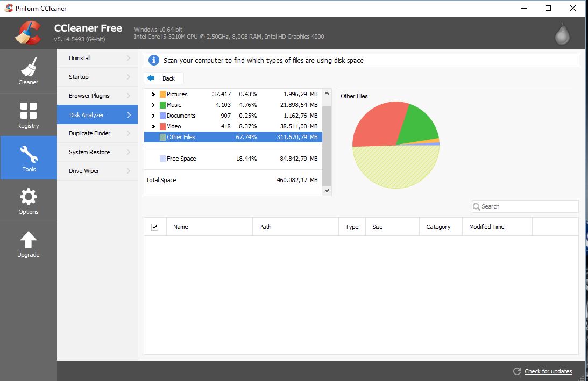Click the Free Space row
The height and width of the screenshot is (381, 588).
(x=233, y=159)
